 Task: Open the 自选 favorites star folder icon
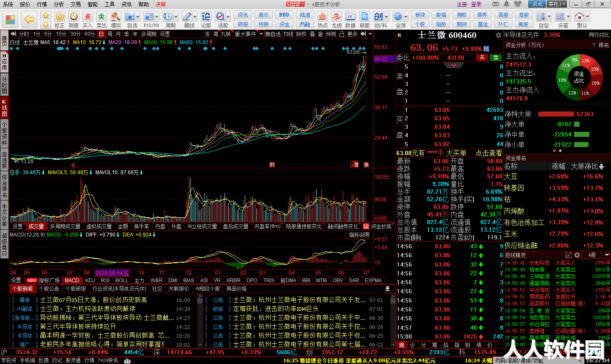pyautogui.click(x=130, y=17)
